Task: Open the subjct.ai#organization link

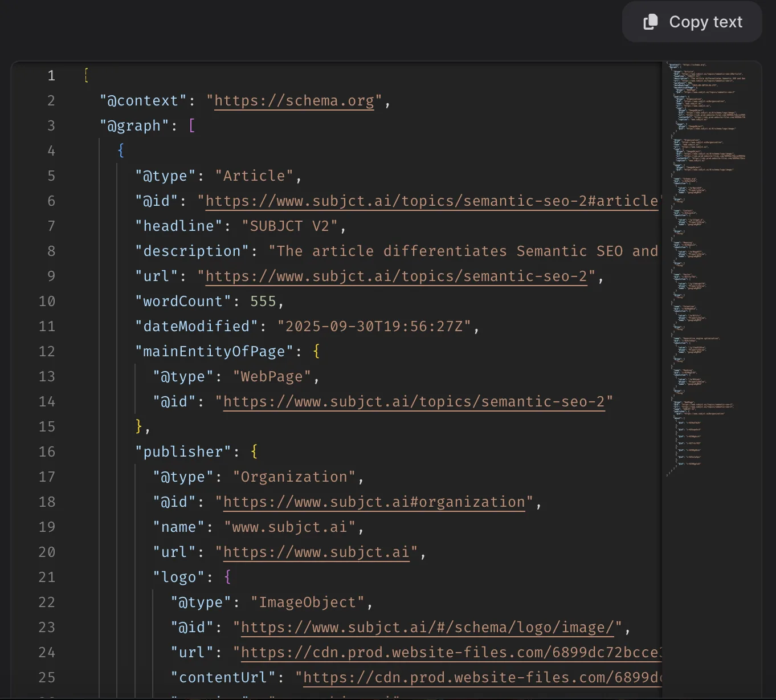Action: tap(374, 502)
